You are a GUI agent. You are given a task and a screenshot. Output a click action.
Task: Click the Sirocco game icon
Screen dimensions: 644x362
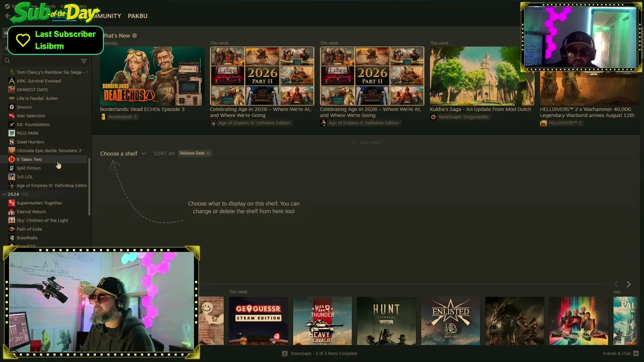tap(12, 107)
